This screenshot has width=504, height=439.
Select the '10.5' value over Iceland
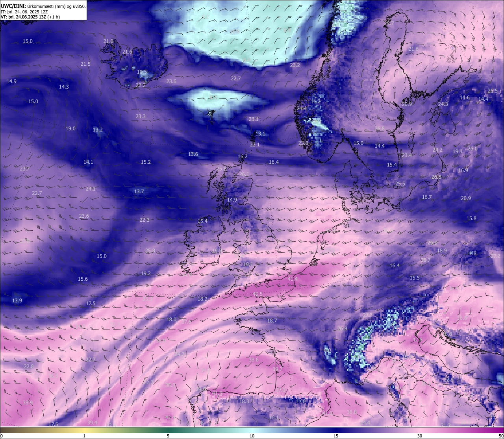(142, 72)
